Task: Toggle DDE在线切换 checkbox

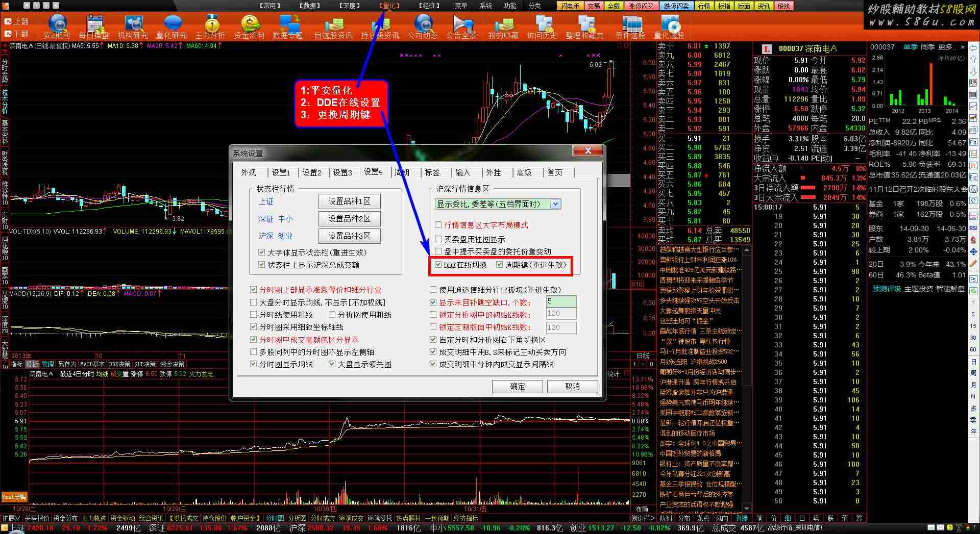Action: (x=438, y=265)
